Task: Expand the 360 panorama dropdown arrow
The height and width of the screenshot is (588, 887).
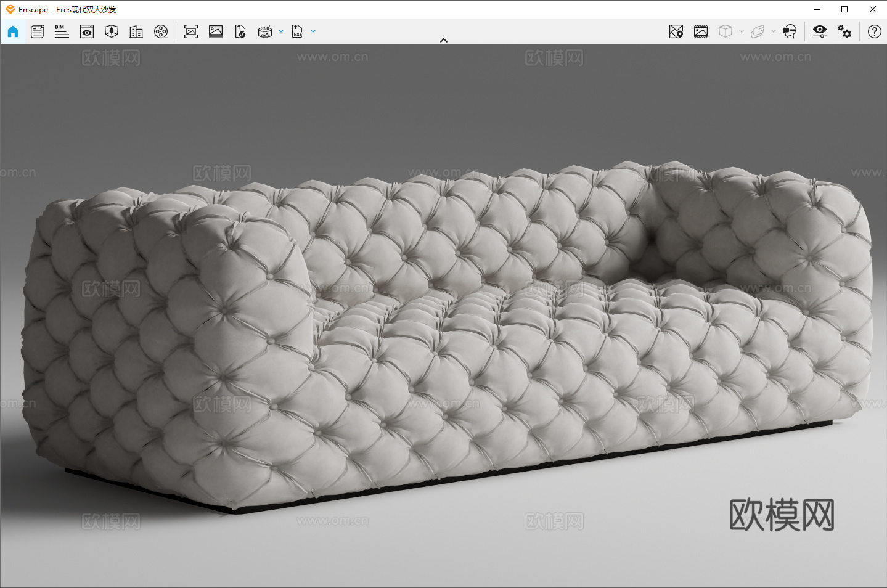Action: click(x=281, y=31)
